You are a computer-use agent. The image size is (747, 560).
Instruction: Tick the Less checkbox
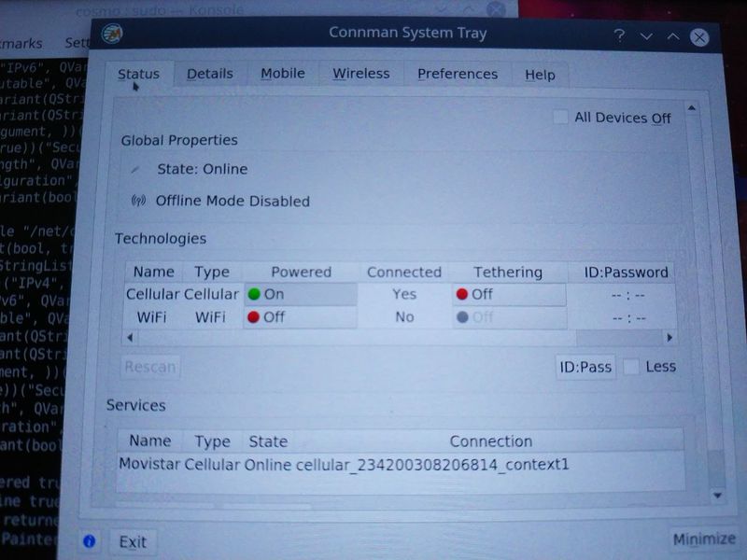(632, 367)
